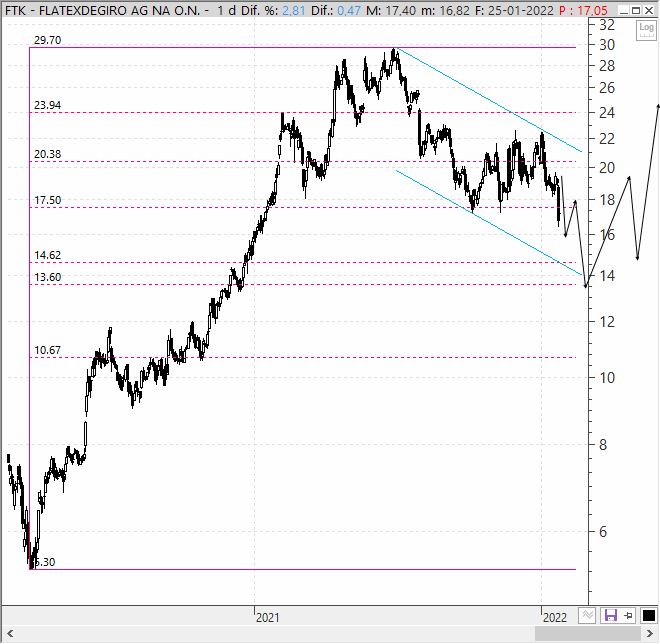Viewport: 660px width, 644px height.
Task: Click the Dif. %: 2,81 value
Action: [273, 11]
